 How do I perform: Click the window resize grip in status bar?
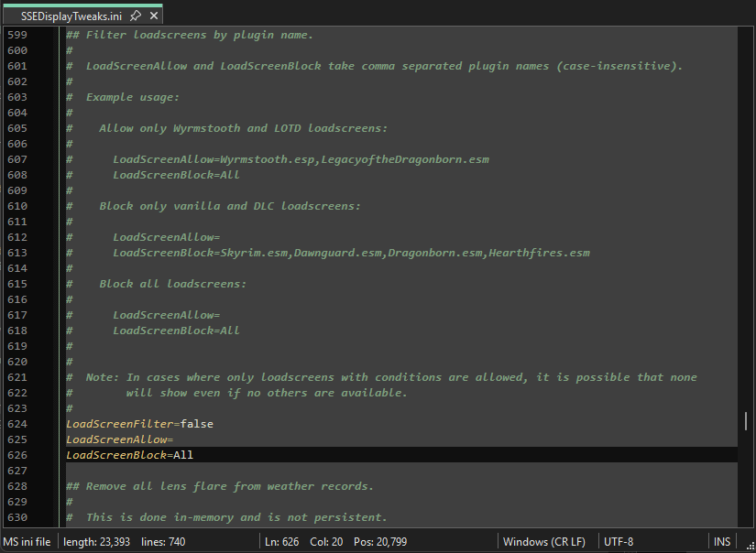[x=750, y=545]
